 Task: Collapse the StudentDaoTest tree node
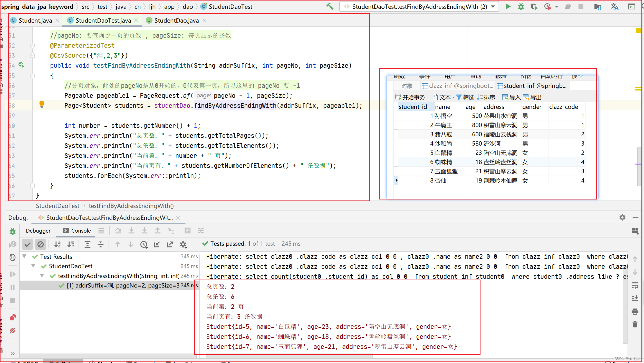(33, 266)
